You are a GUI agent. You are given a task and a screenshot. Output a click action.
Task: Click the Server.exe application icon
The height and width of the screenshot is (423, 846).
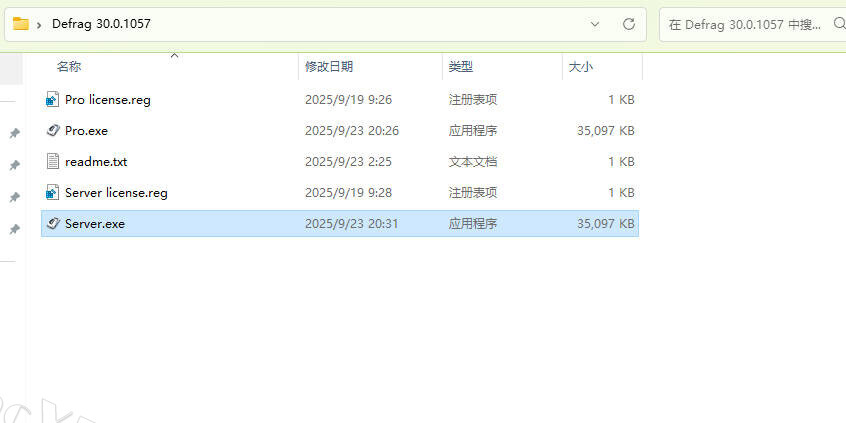[x=54, y=224]
